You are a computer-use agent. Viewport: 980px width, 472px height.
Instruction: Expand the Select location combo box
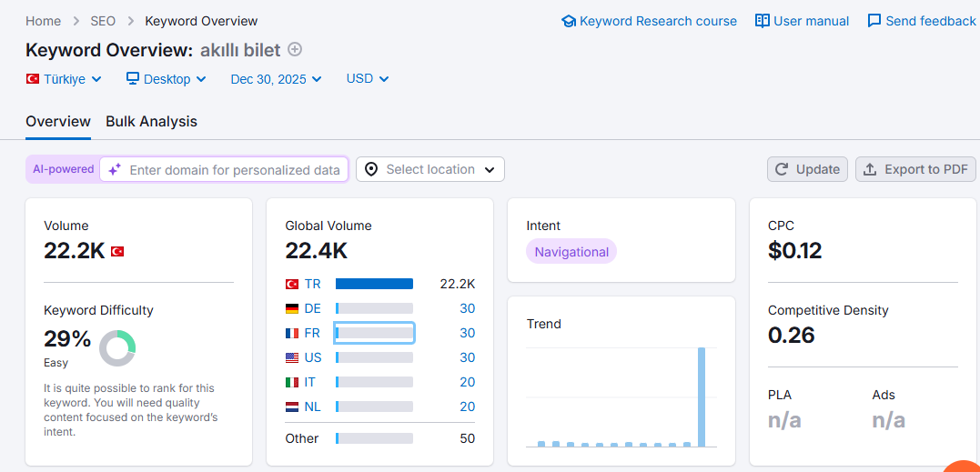click(x=430, y=169)
